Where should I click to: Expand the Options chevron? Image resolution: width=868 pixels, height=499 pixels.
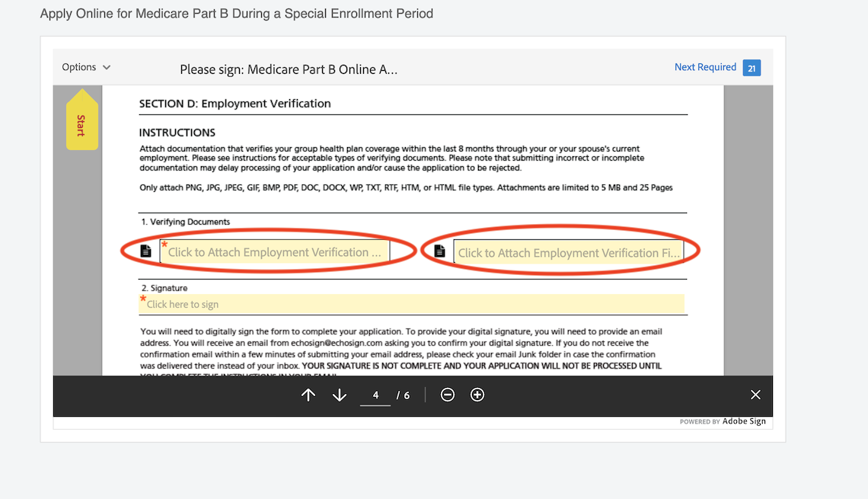click(107, 67)
